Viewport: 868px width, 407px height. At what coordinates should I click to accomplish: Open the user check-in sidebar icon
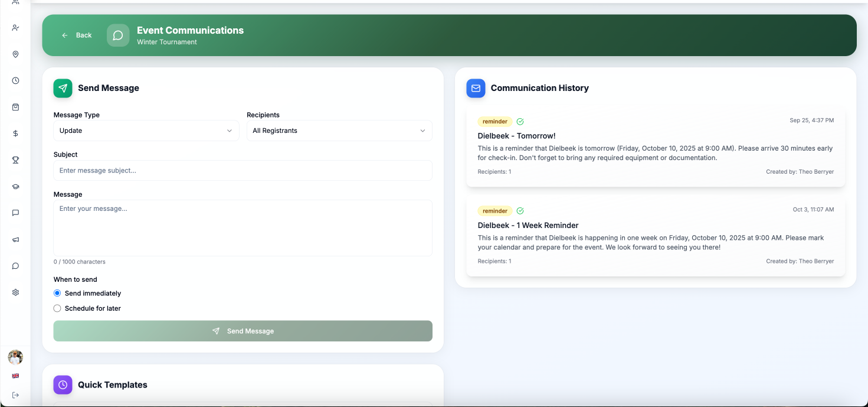(x=15, y=28)
